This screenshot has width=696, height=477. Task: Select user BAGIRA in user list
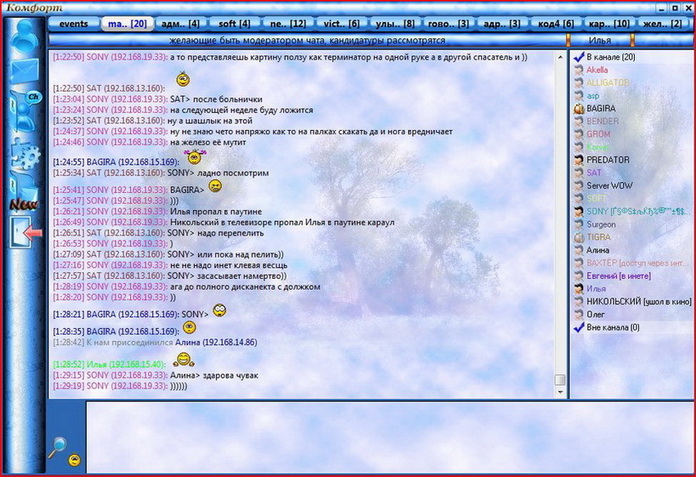tap(601, 108)
